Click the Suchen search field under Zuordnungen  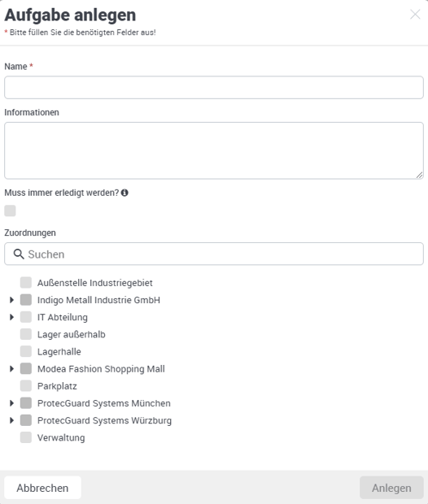(214, 254)
